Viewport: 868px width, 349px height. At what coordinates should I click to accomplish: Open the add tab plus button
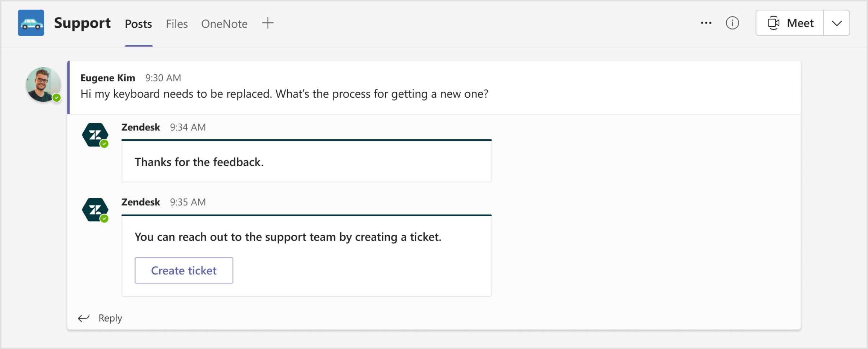click(267, 23)
